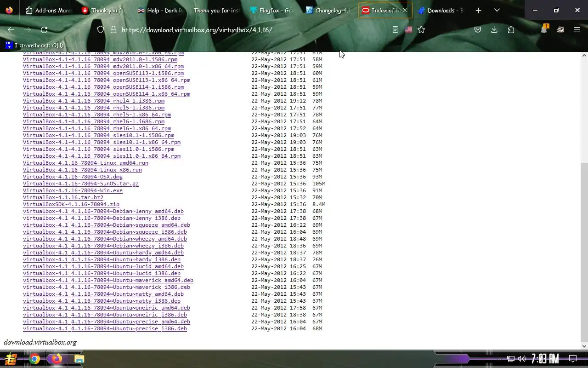588x368 pixels.
Task: Open a new tab with plus button
Action: (x=478, y=10)
